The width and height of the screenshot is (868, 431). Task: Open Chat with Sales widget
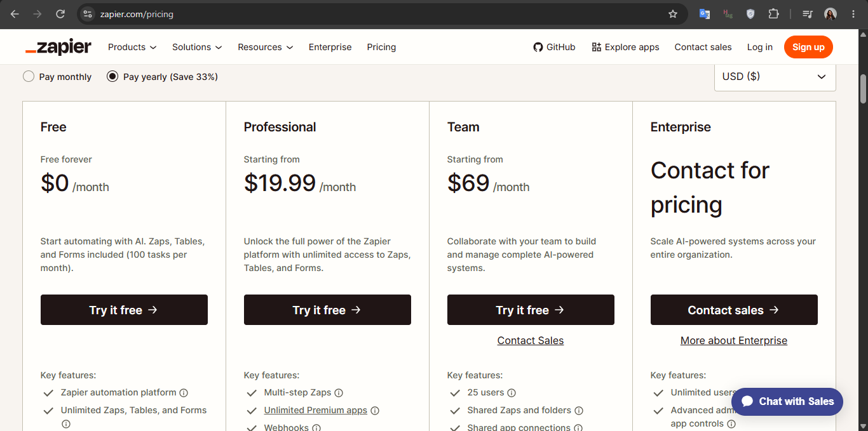click(787, 401)
